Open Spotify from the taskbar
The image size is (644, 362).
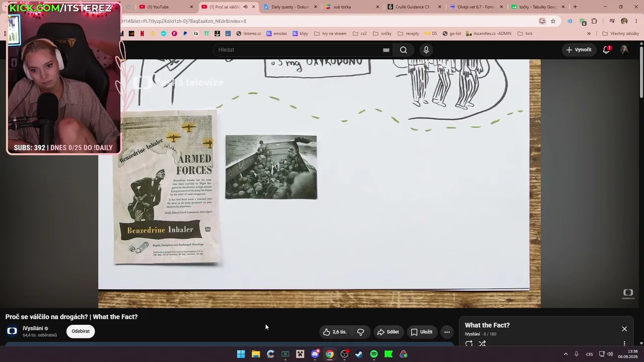[x=374, y=354]
